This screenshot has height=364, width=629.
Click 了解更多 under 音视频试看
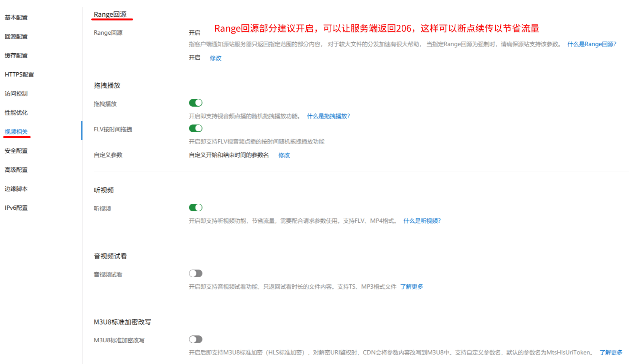click(412, 287)
